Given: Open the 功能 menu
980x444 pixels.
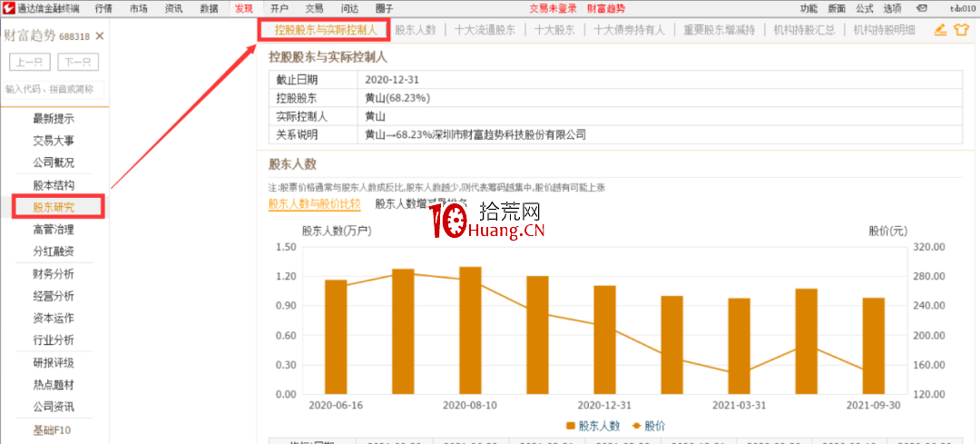Looking at the screenshot, I should (808, 8).
